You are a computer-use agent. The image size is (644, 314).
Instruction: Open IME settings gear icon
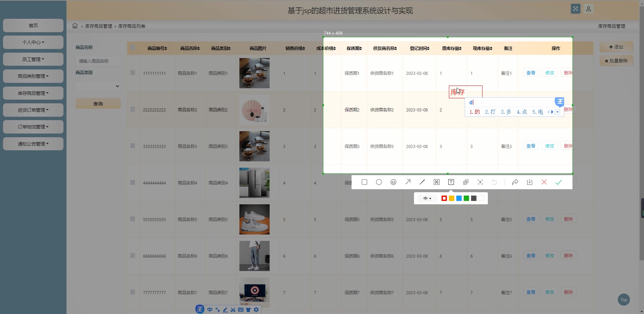coord(256,310)
